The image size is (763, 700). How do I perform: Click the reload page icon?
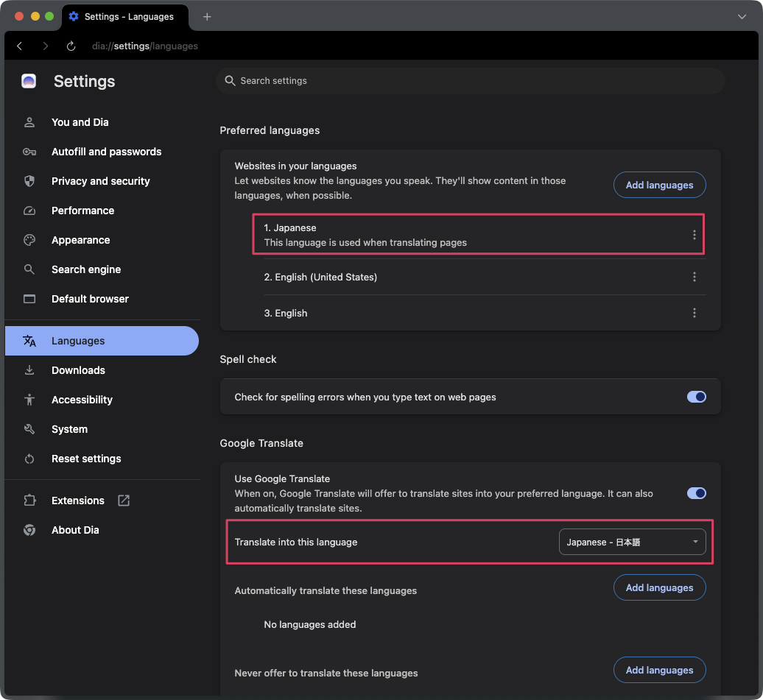[71, 46]
